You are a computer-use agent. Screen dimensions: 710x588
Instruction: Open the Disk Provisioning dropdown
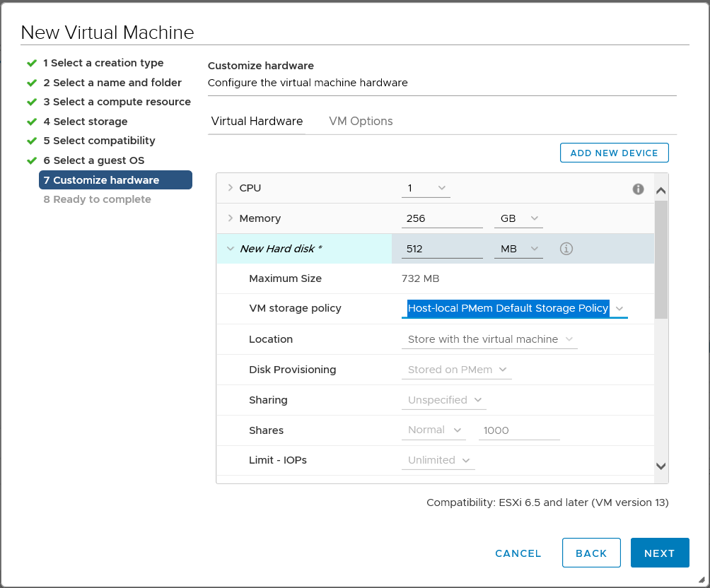[456, 370]
